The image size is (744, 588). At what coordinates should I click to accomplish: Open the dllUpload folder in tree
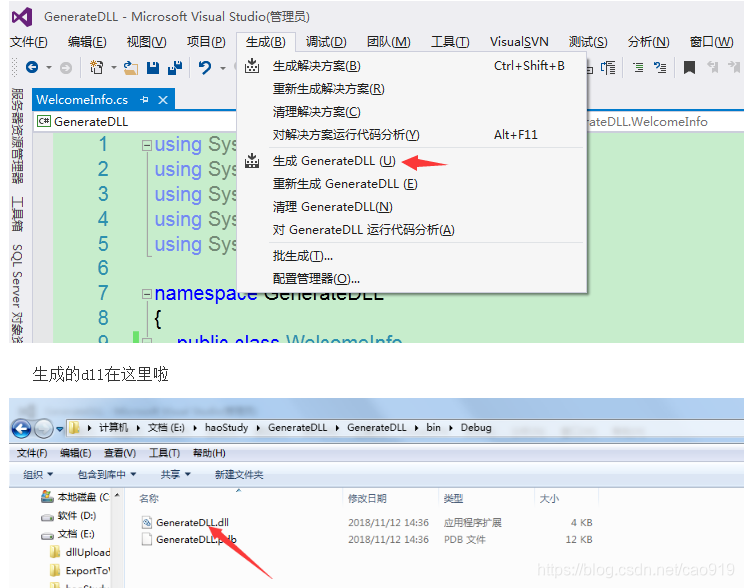[x=80, y=552]
